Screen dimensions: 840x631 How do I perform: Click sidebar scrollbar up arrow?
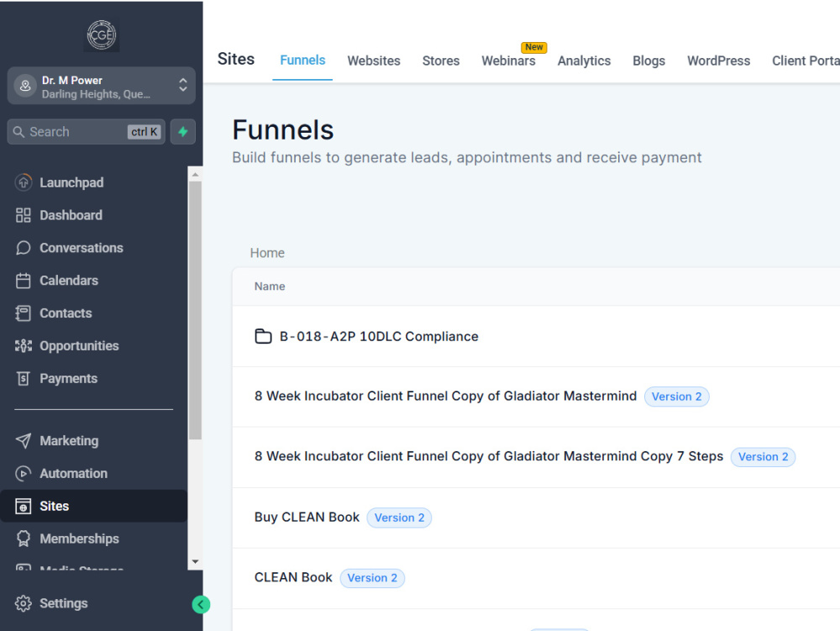(x=195, y=175)
